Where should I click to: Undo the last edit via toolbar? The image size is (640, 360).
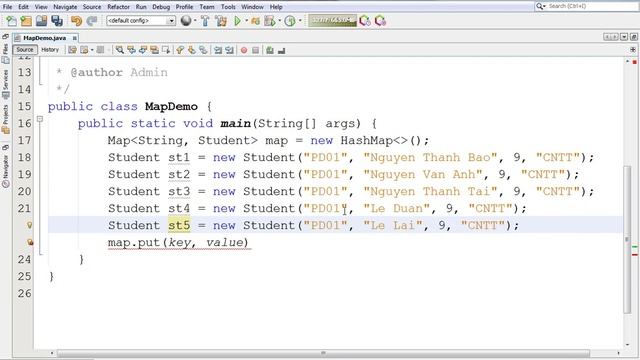pyautogui.click(x=76, y=21)
